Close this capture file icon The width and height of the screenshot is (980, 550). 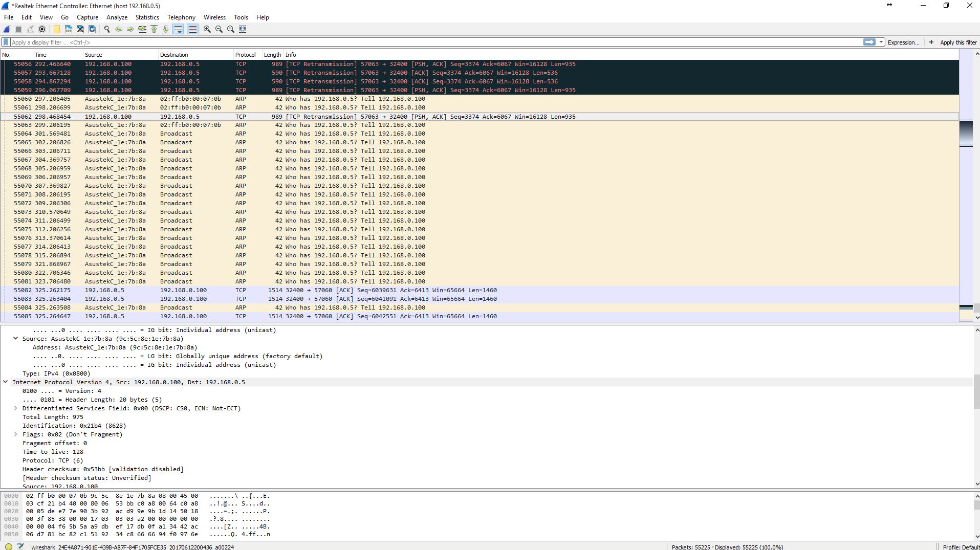(x=80, y=29)
